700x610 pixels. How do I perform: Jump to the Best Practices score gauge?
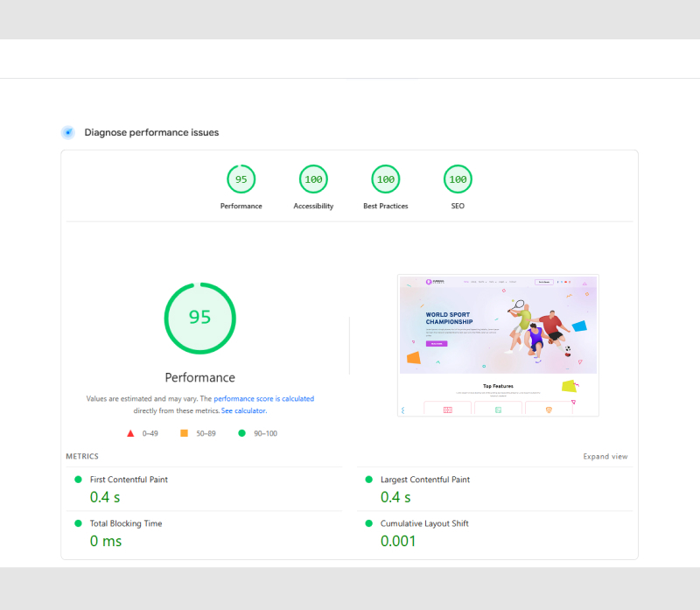tap(385, 179)
